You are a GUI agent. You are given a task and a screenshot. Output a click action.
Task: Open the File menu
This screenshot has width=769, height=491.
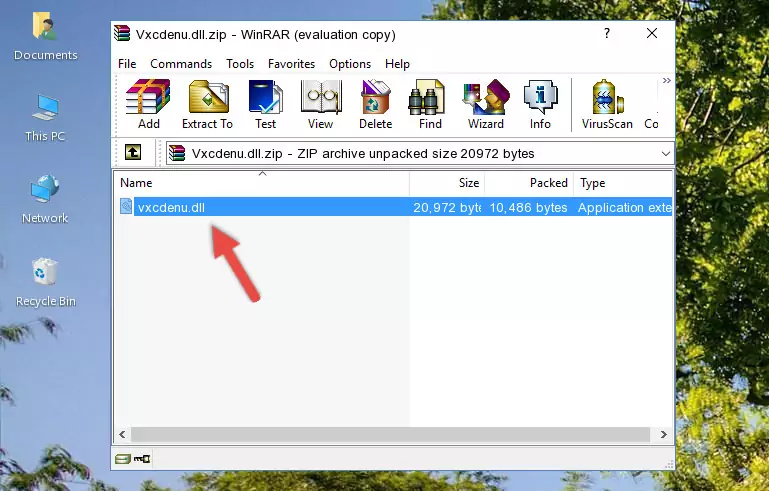click(x=127, y=64)
